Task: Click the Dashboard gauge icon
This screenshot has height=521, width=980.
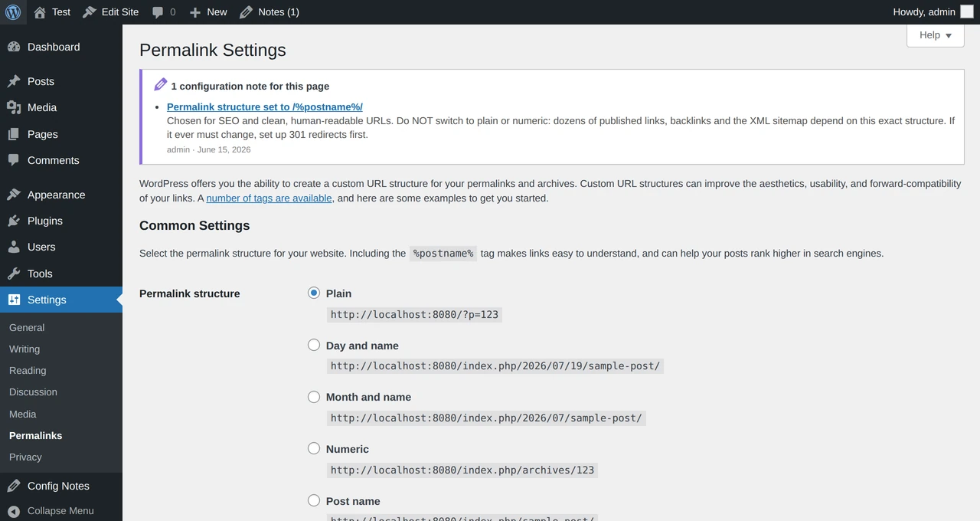Action: coord(14,47)
